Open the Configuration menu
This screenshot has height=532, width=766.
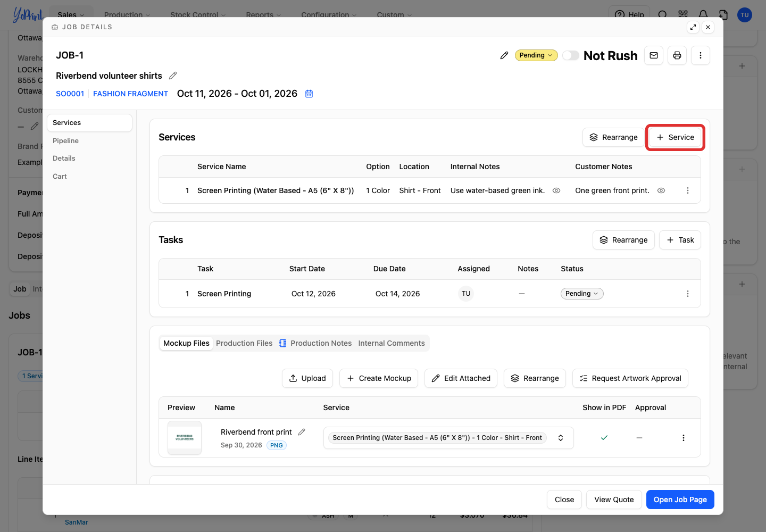(x=329, y=15)
